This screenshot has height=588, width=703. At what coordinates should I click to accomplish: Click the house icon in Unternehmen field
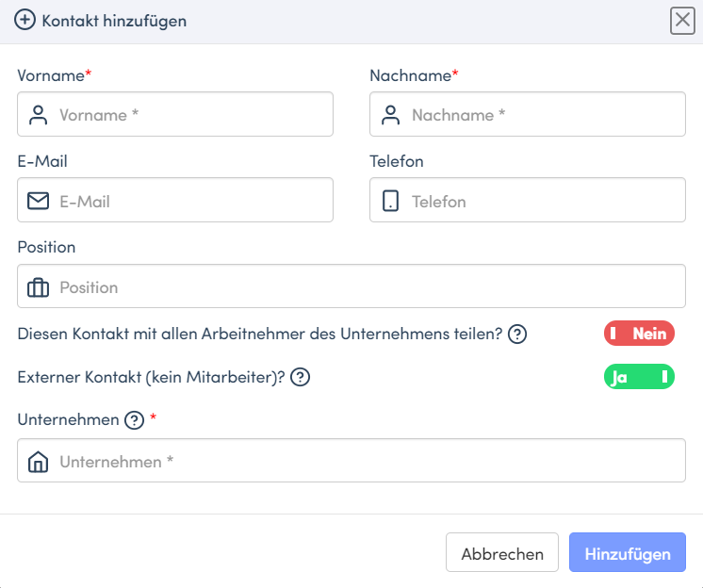coord(38,461)
